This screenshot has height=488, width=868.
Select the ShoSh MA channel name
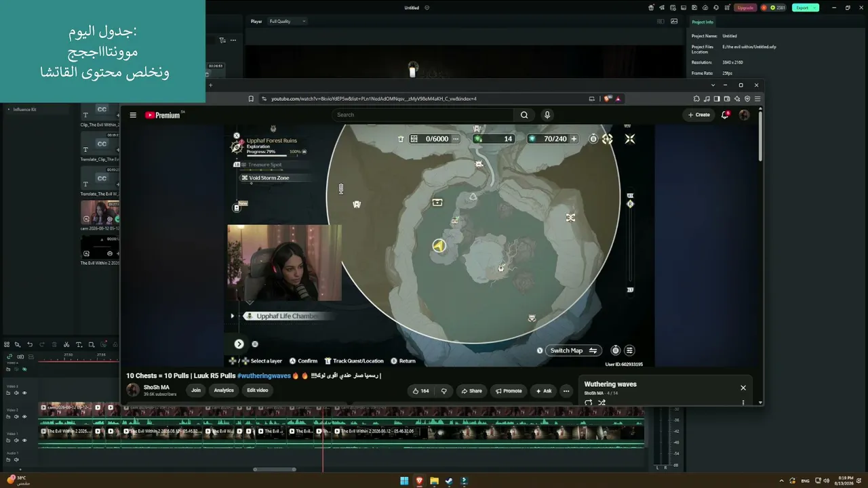click(x=157, y=388)
